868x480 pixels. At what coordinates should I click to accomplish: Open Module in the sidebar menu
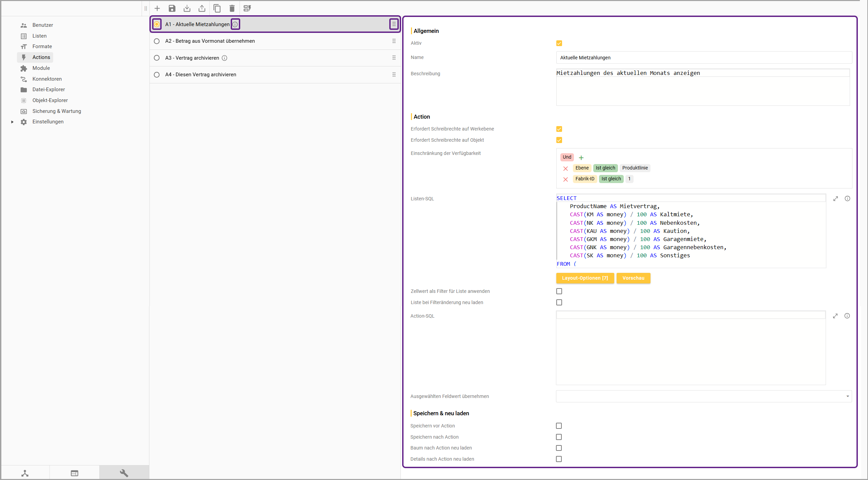[x=41, y=68]
